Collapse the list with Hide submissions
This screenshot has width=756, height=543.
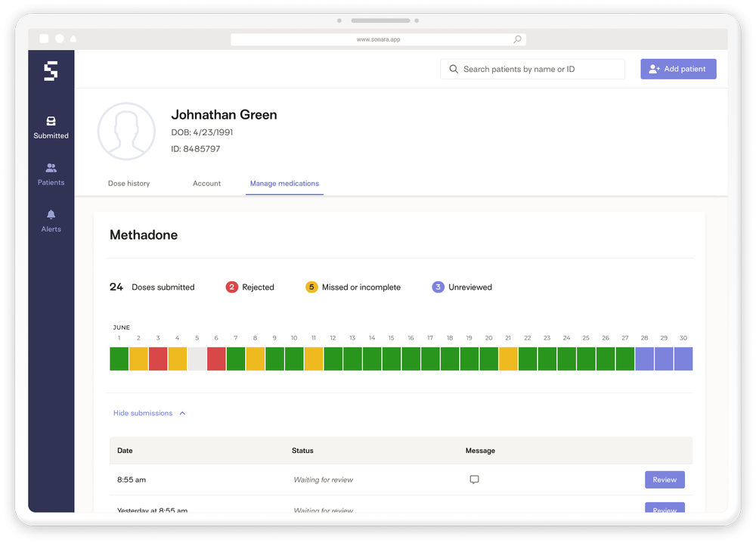click(149, 413)
